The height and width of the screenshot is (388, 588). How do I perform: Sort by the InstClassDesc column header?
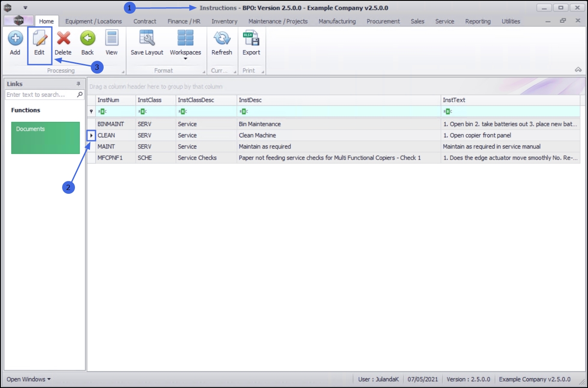[206, 100]
